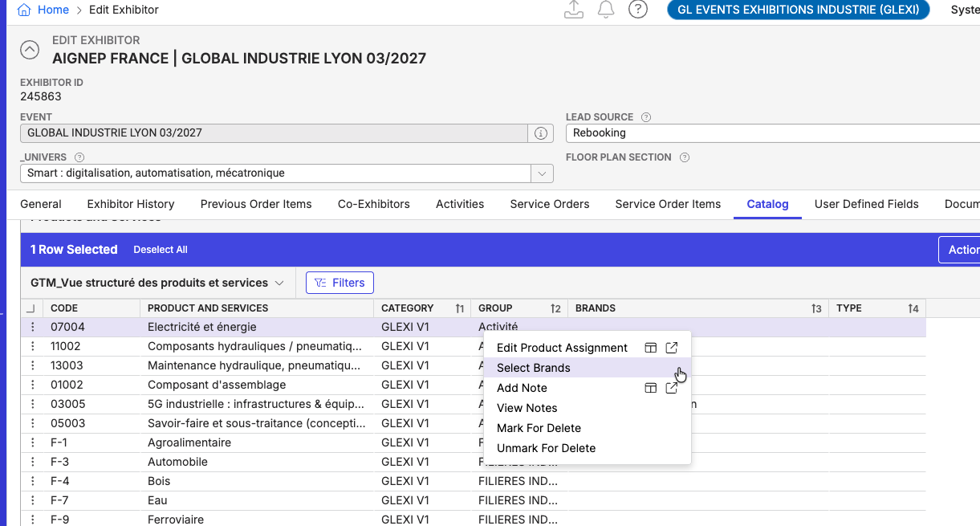Show _Univers help tooltip icon

pyautogui.click(x=79, y=157)
